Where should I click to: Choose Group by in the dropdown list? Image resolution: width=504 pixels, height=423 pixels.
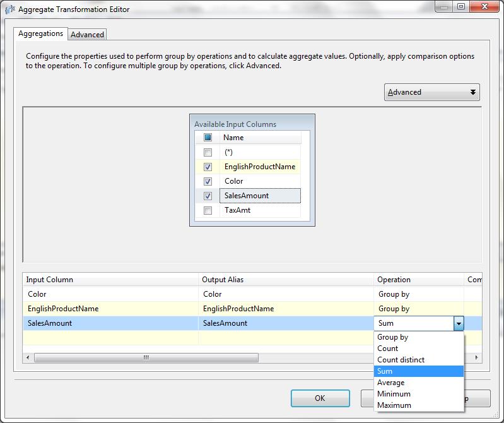pyautogui.click(x=392, y=337)
